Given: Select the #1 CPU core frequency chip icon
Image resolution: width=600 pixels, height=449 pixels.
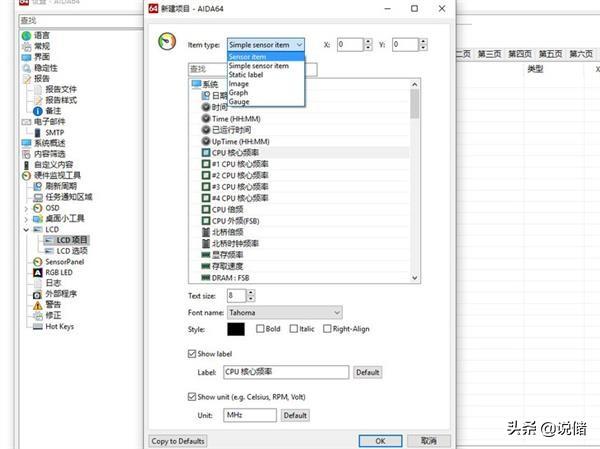Looking at the screenshot, I should pos(206,164).
